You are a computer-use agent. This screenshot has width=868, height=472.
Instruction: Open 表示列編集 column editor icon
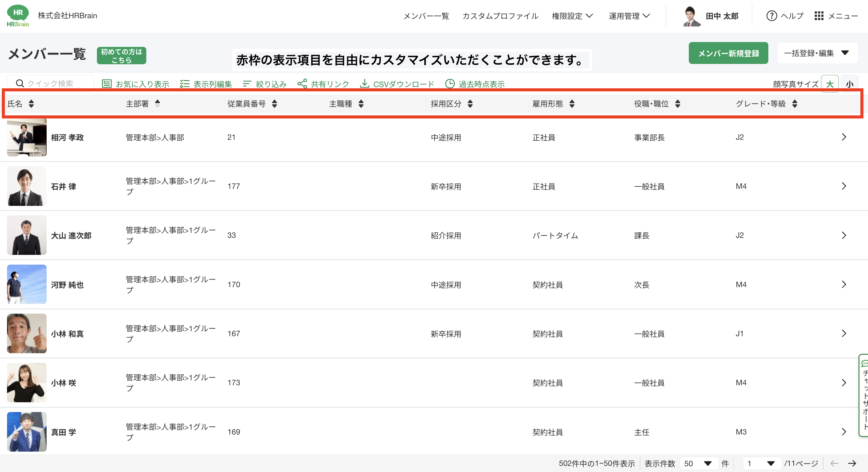coord(184,83)
